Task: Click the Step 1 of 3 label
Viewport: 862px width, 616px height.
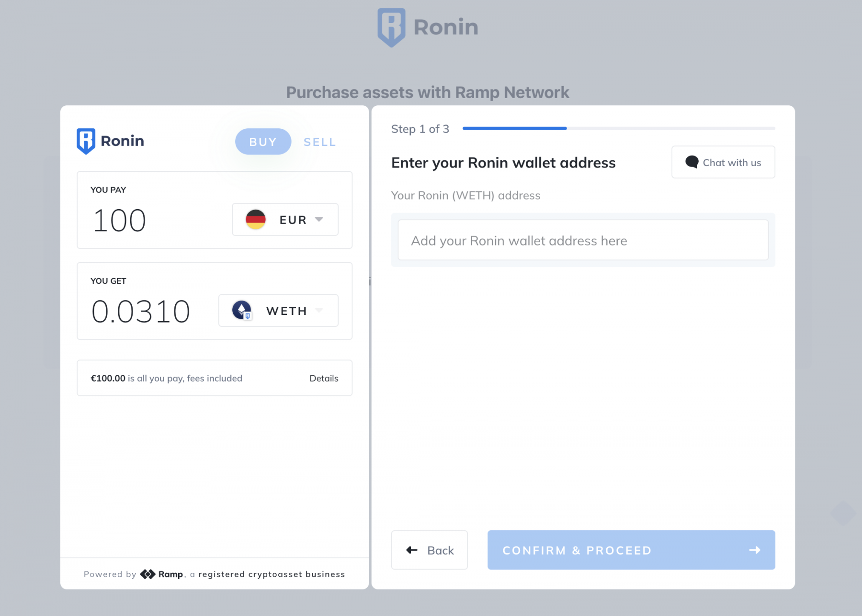Action: (420, 129)
